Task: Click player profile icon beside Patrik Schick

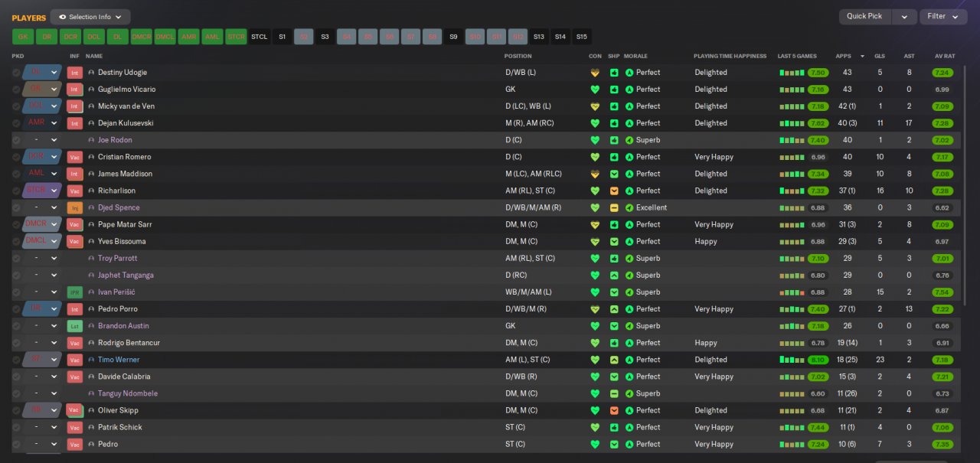Action: [x=91, y=427]
